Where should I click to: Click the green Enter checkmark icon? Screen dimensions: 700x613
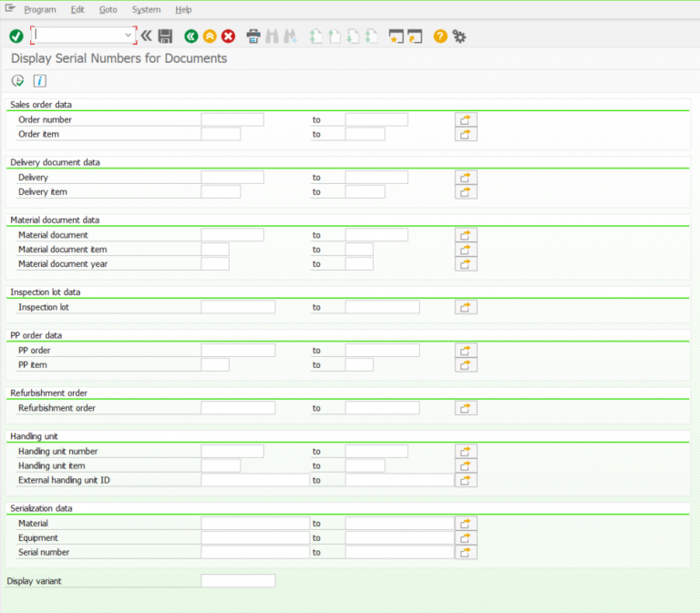pos(15,36)
